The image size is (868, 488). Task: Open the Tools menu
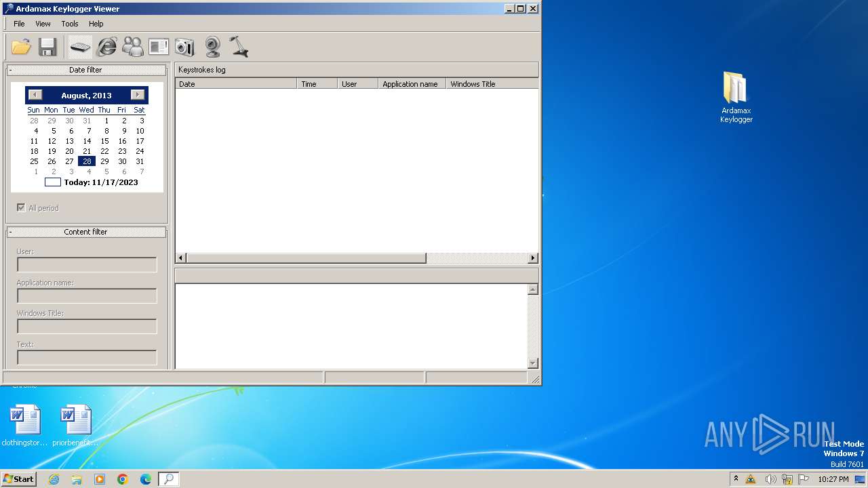pyautogui.click(x=70, y=24)
